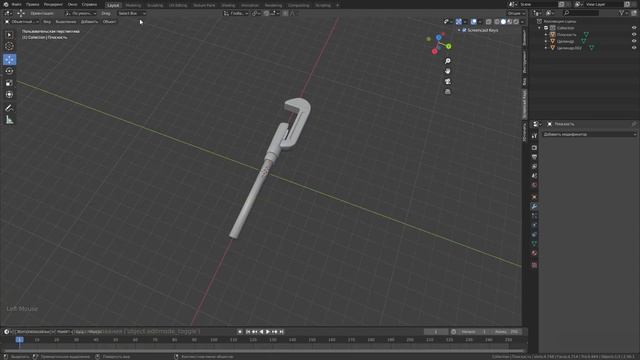Toggle camera view icon
This screenshot has width=640, height=360.
coord(448,81)
